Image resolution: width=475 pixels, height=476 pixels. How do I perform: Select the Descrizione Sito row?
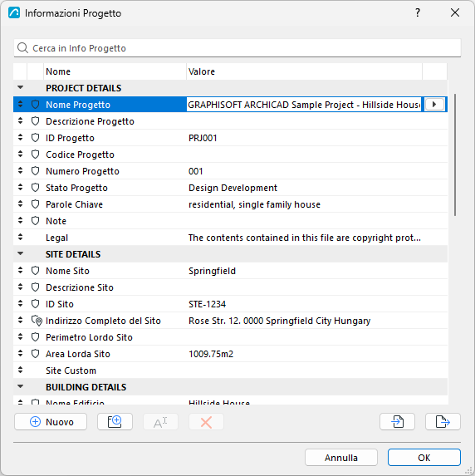point(230,287)
